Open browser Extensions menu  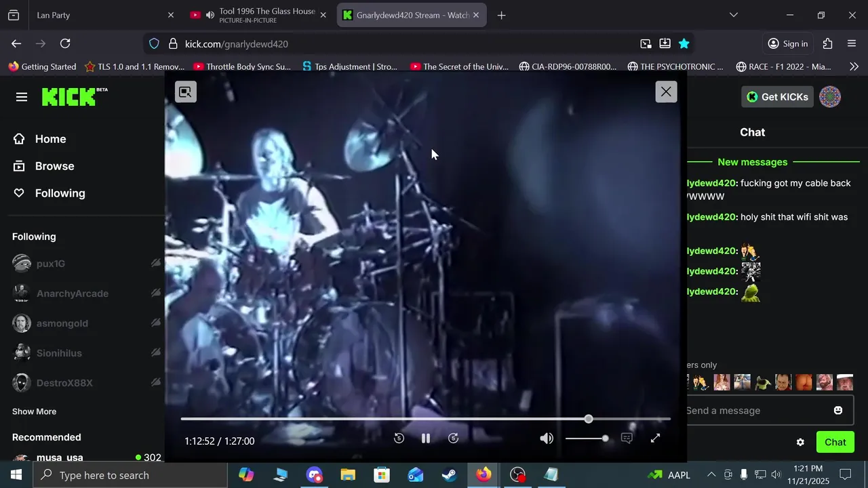pyautogui.click(x=827, y=43)
